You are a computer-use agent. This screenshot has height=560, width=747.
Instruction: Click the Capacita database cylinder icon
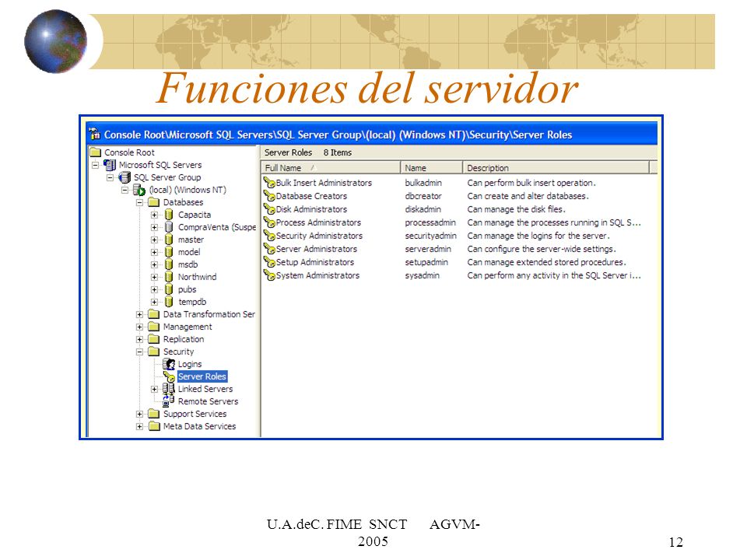[x=169, y=215]
